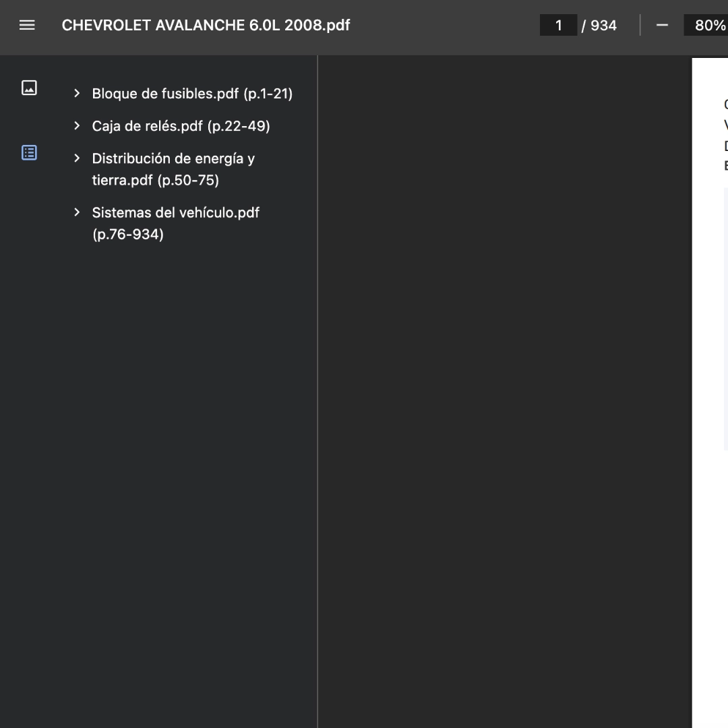Viewport: 728px width, 728px height.
Task: Zoom out with the minus button
Action: pyautogui.click(x=662, y=25)
